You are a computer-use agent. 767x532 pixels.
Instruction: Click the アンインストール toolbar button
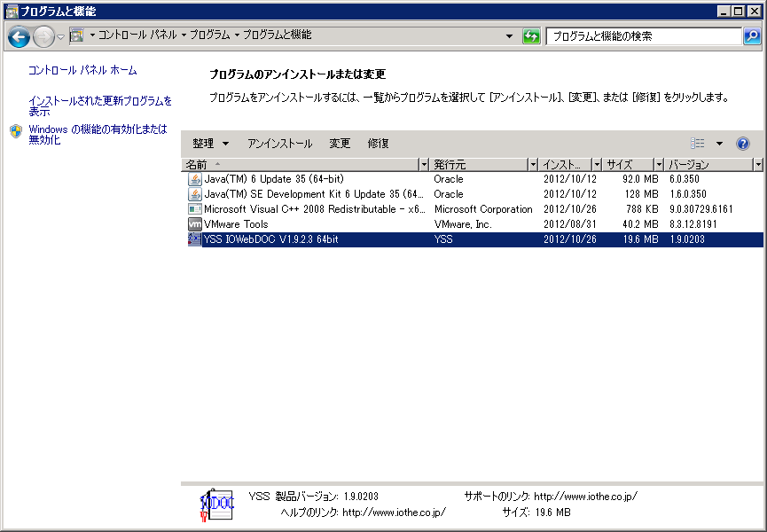tap(280, 144)
